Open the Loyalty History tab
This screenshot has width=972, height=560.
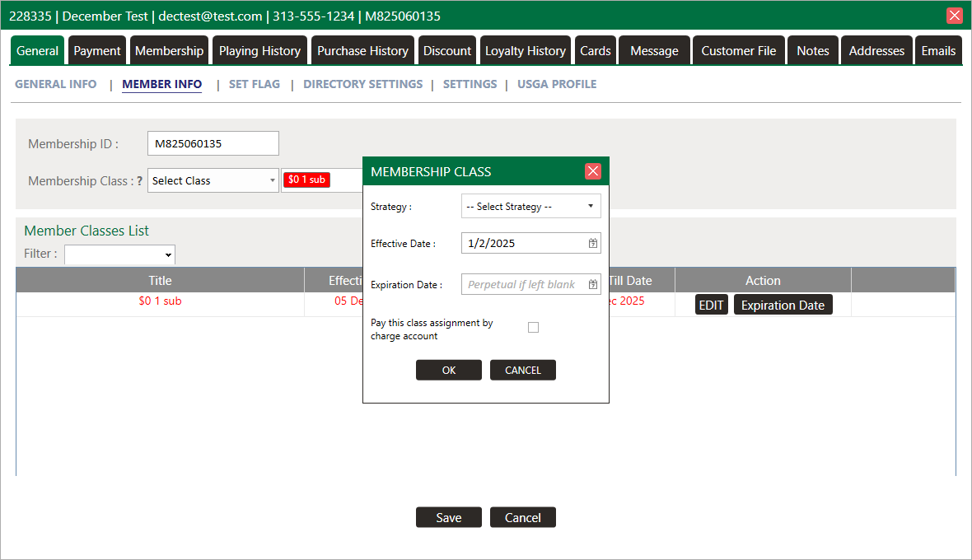(x=525, y=51)
